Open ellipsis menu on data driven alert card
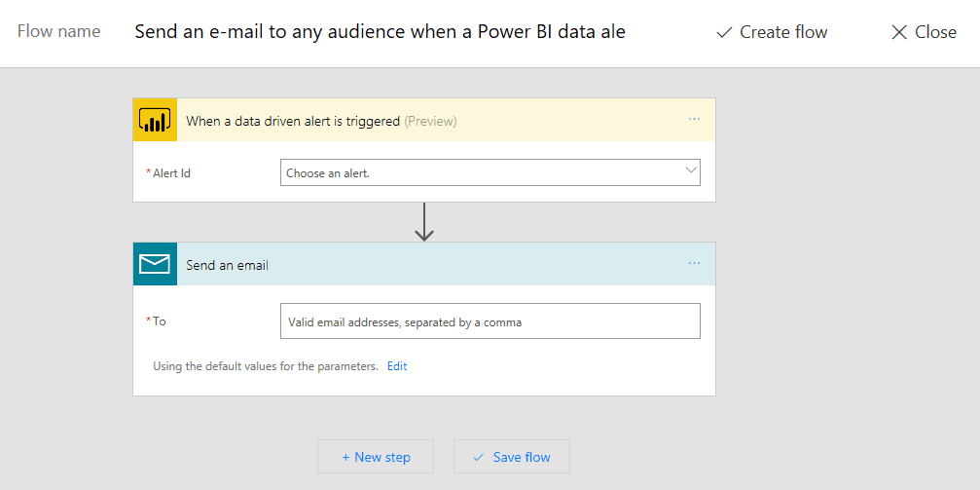Screen dimensions: 980x490 coord(694,119)
